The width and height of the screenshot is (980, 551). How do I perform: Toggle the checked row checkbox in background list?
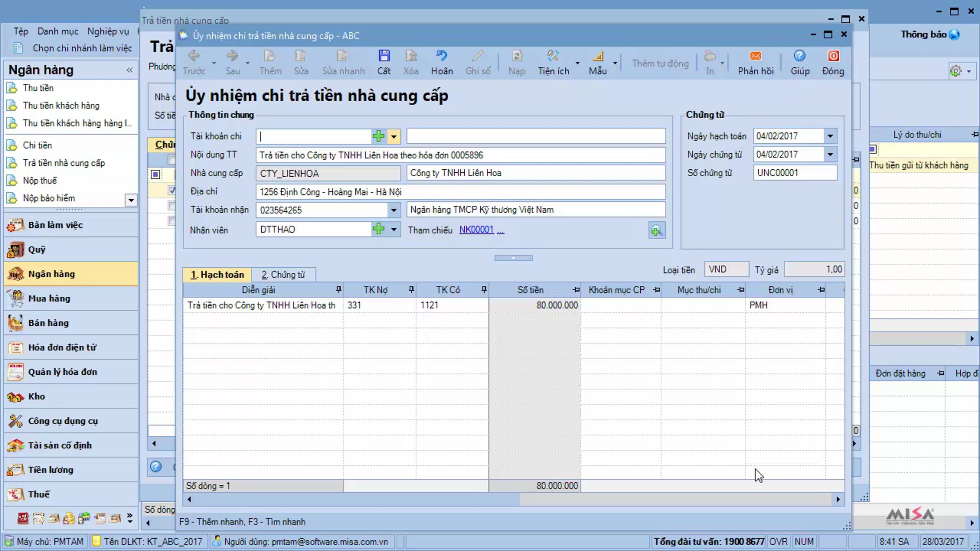(x=172, y=190)
